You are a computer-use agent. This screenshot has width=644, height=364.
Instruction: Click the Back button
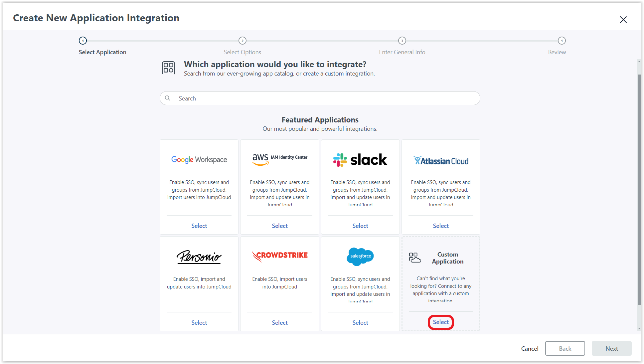tap(565, 348)
